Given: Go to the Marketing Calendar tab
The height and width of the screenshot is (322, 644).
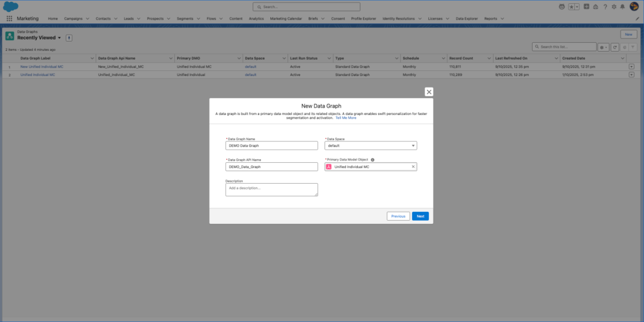Looking at the screenshot, I should tap(286, 19).
